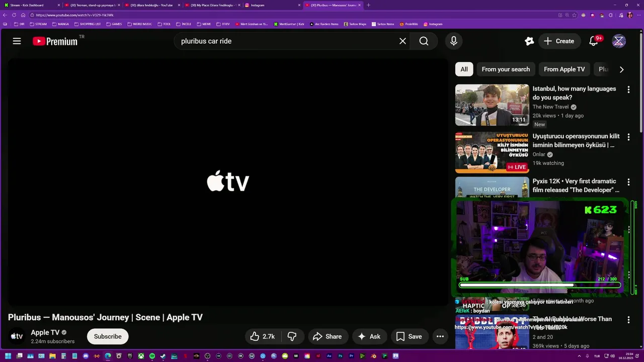Go to YouTube Premium home logo
The image size is (644, 362).
pos(55,41)
